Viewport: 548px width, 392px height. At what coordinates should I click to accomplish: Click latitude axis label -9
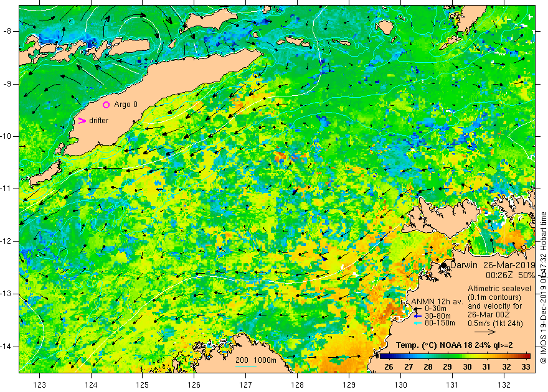click(x=7, y=84)
